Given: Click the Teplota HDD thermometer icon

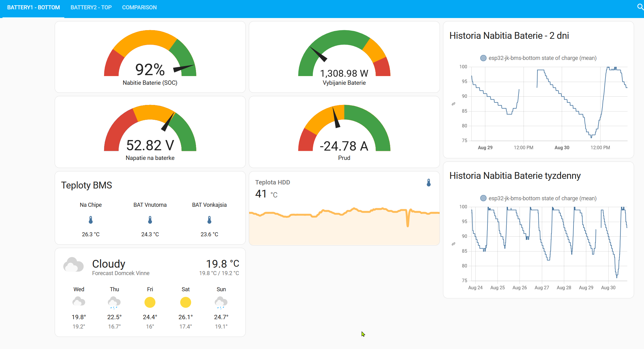Looking at the screenshot, I should pyautogui.click(x=429, y=183).
